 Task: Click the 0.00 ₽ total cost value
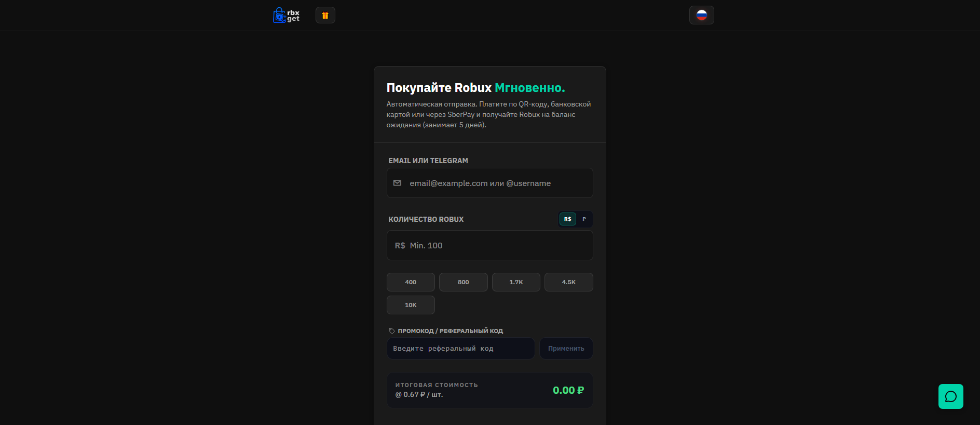[568, 390]
